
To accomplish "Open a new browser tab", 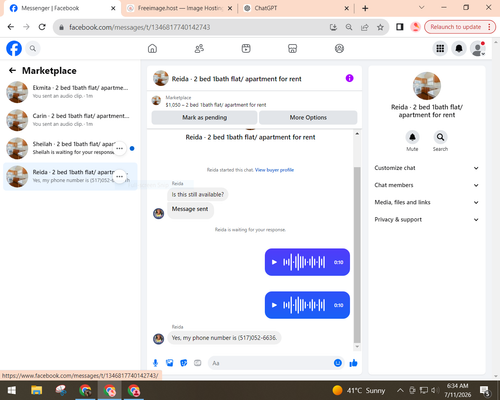I will point(365,8).
